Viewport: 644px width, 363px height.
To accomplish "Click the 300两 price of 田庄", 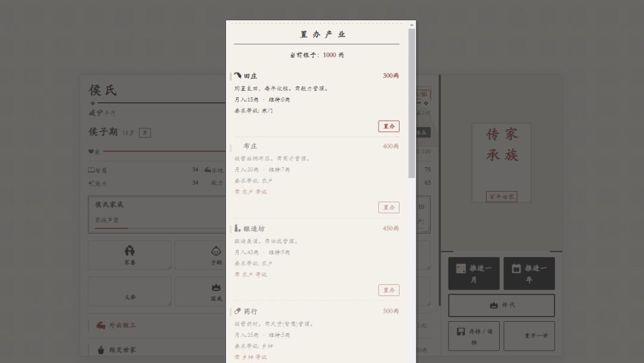I will 391,76.
